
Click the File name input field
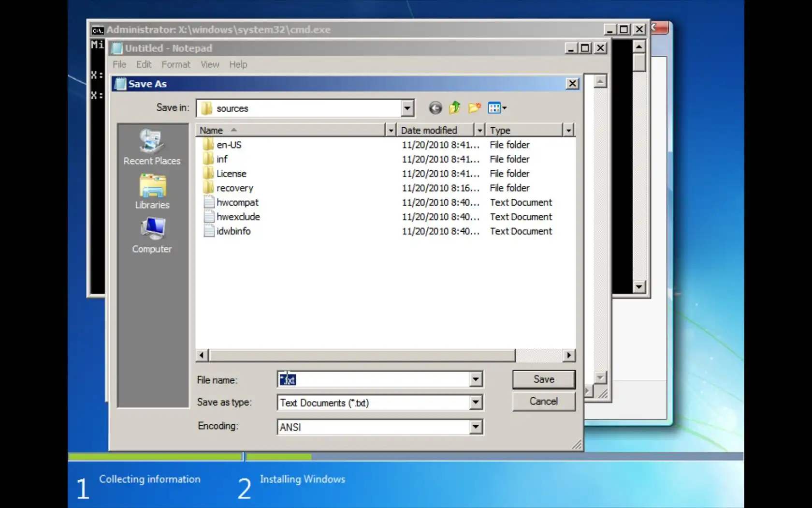point(374,379)
